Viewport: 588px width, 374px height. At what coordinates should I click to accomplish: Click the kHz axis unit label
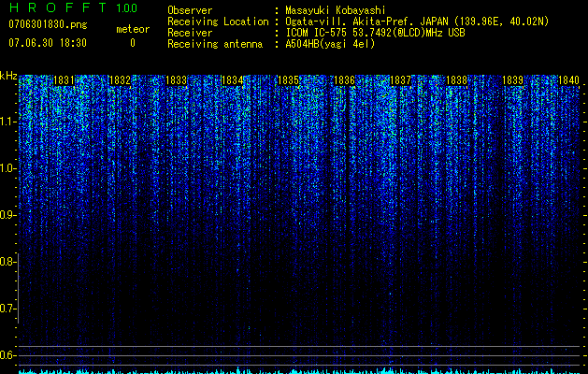click(x=8, y=76)
